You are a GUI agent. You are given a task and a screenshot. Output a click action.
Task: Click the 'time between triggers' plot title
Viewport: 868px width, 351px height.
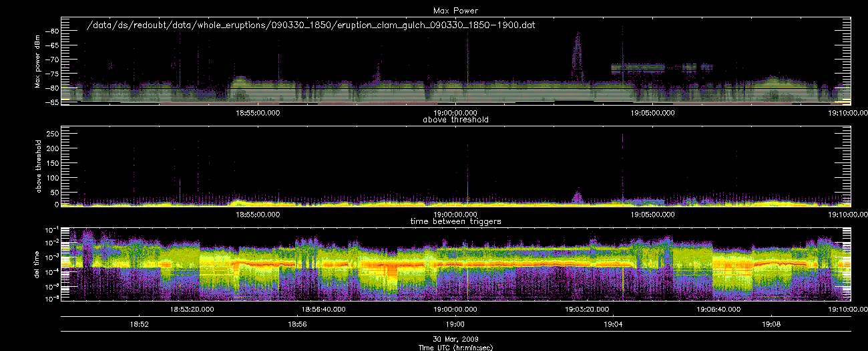pyautogui.click(x=455, y=221)
